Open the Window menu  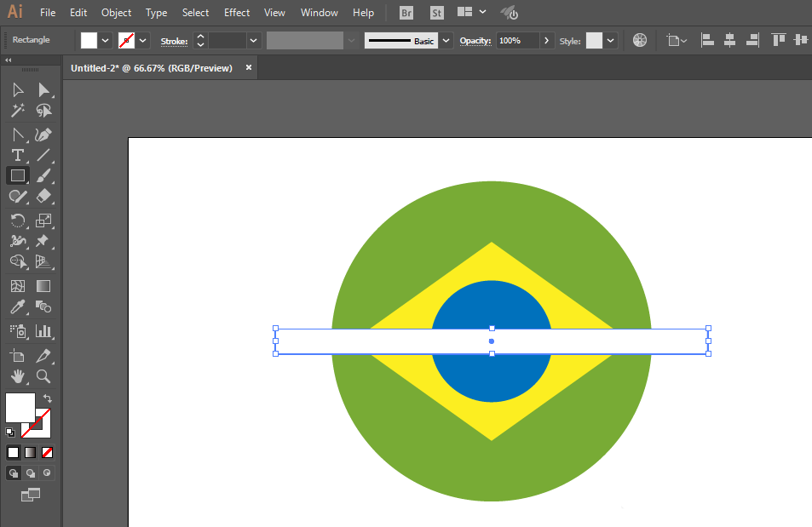(x=320, y=13)
